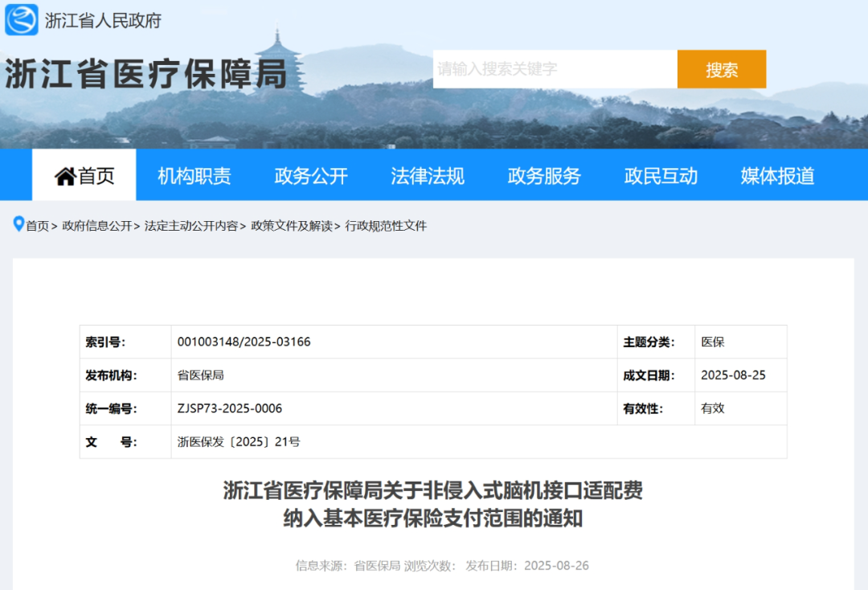Click the 浏览次数 view count label
868x590 pixels.
[430, 566]
